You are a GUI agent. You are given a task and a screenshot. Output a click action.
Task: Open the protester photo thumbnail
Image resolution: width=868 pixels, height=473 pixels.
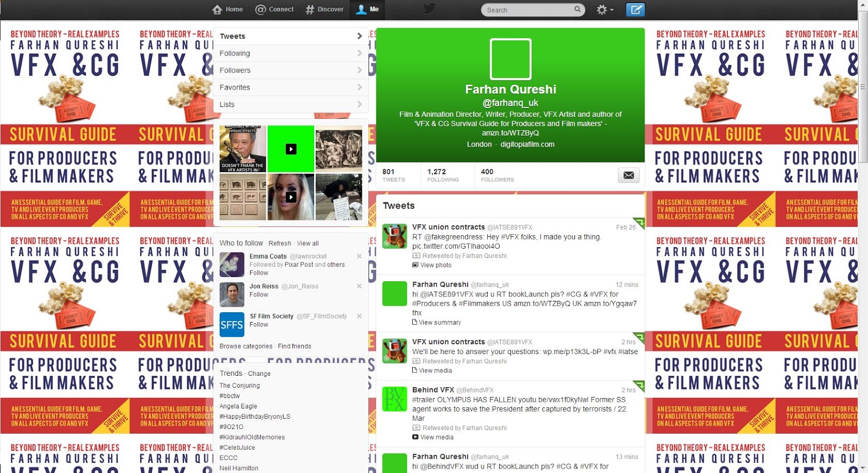click(x=339, y=197)
